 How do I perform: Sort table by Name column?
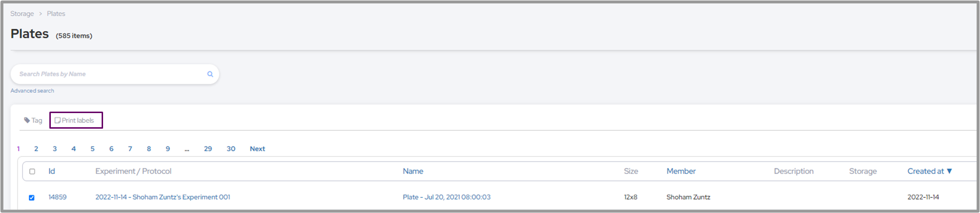[413, 171]
